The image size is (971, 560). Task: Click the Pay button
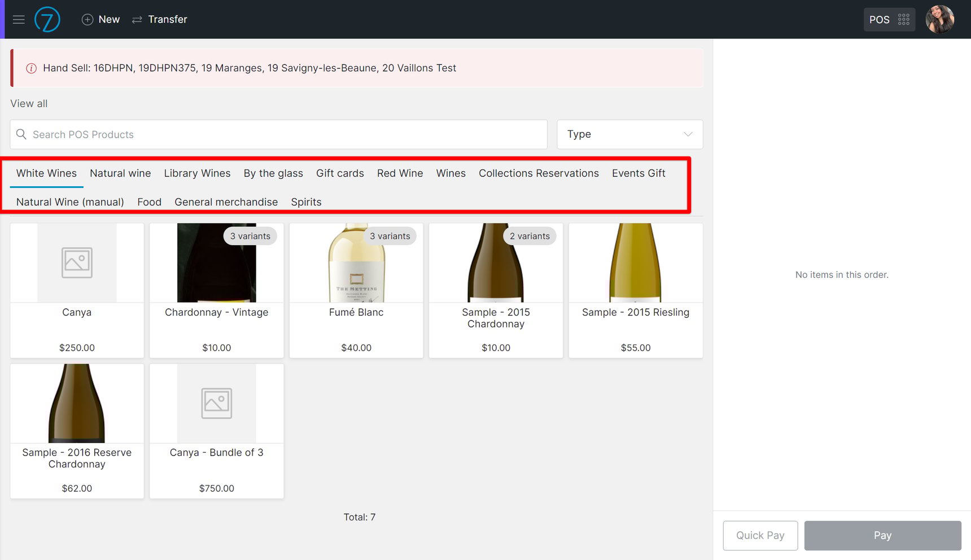883,535
